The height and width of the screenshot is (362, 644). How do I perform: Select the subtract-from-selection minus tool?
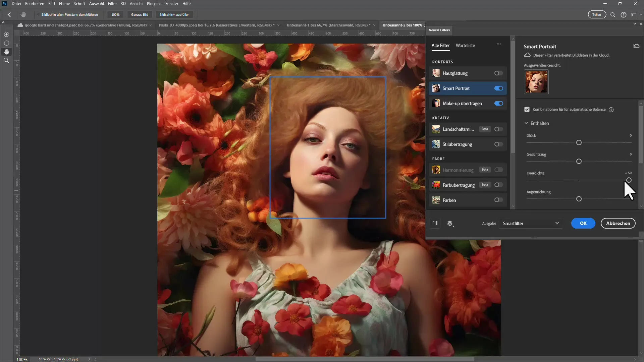pos(6,43)
